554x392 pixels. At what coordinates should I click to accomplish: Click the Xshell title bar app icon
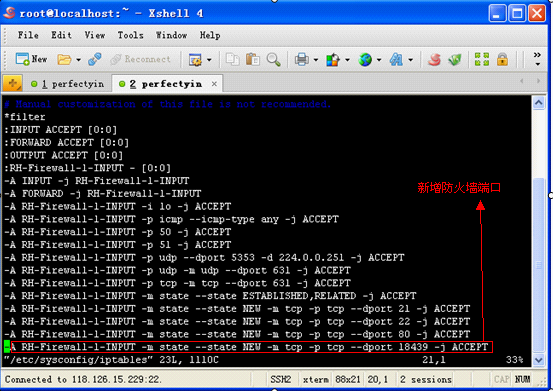tap(10, 12)
